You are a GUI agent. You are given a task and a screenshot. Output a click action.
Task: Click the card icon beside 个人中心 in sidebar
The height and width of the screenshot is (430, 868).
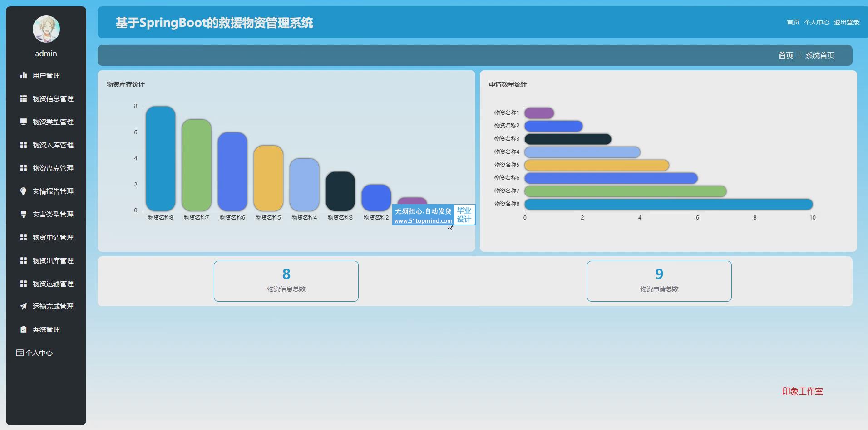pos(20,353)
